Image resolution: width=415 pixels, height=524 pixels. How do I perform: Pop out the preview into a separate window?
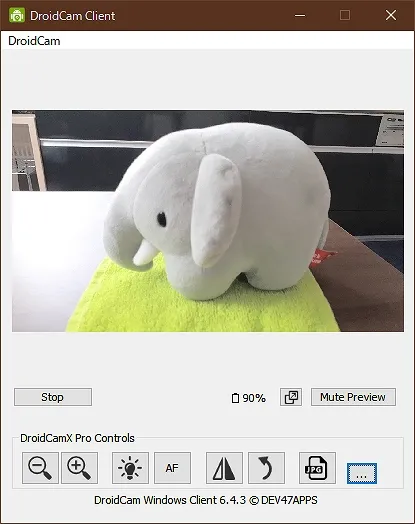tap(291, 397)
